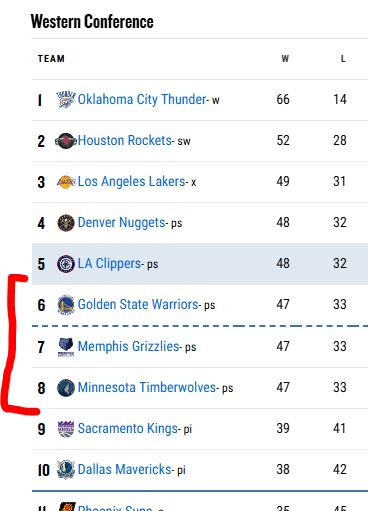Visit the Minnesota Timberwolves team page
368x511 pixels.
click(147, 387)
